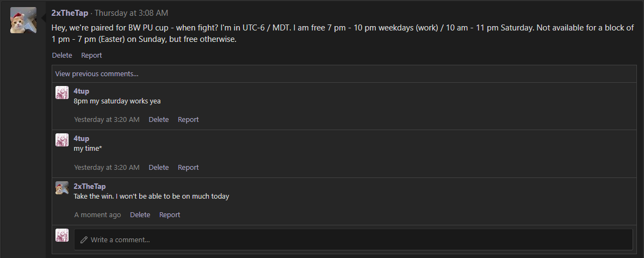Delete the main profile post
Viewport: 644px width, 258px height.
point(62,55)
